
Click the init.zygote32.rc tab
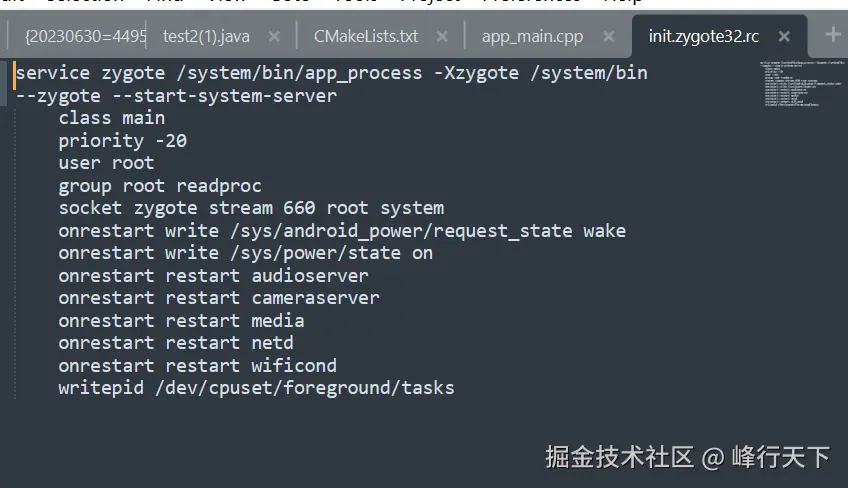pyautogui.click(x=703, y=36)
